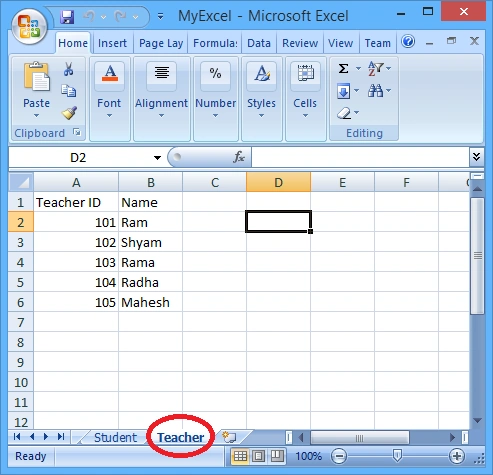Screen dimensions: 493x475
Task: Open the Data ribbon tab
Action: 259,43
